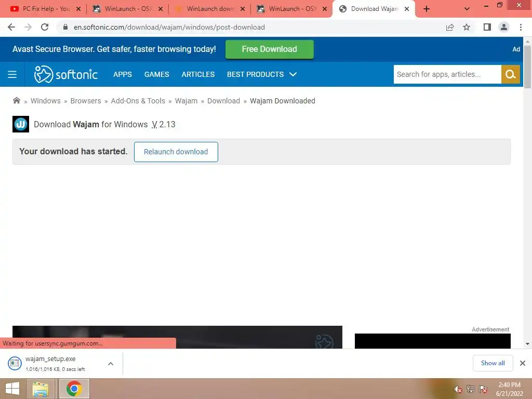Close the WinLaunch download tab
The image size is (532, 399).
(243, 9)
